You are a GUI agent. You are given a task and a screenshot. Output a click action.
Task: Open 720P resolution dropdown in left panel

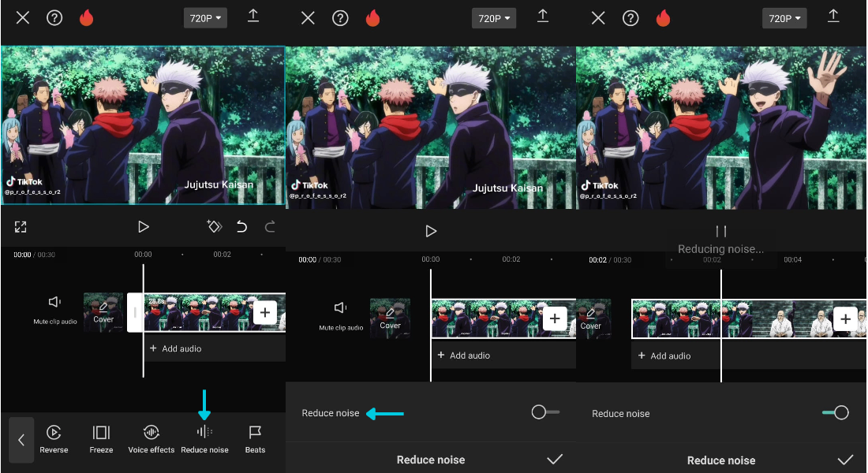tap(205, 18)
